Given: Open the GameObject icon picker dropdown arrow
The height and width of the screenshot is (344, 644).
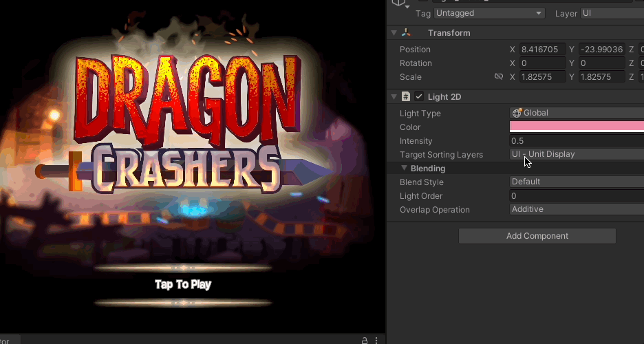Looking at the screenshot, I should pos(407,7).
